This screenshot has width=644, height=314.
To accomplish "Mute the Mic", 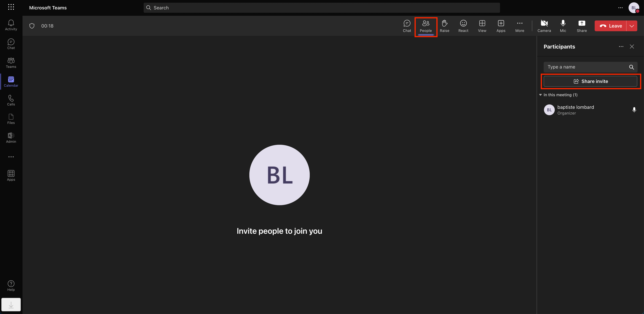I will tap(563, 26).
